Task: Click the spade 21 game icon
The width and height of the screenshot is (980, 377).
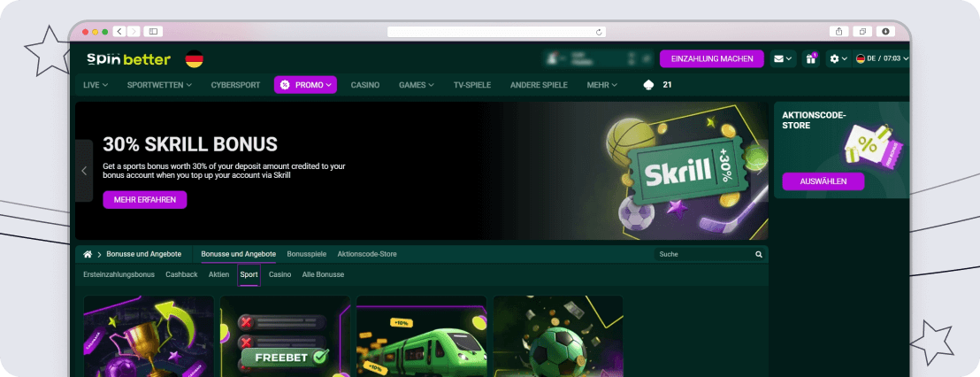Action: pyautogui.click(x=657, y=85)
